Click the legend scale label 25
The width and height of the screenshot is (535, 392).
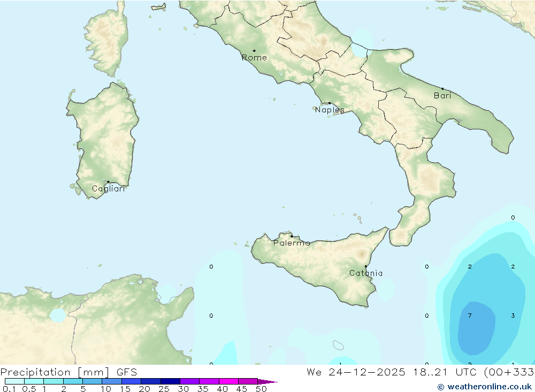pos(164,389)
